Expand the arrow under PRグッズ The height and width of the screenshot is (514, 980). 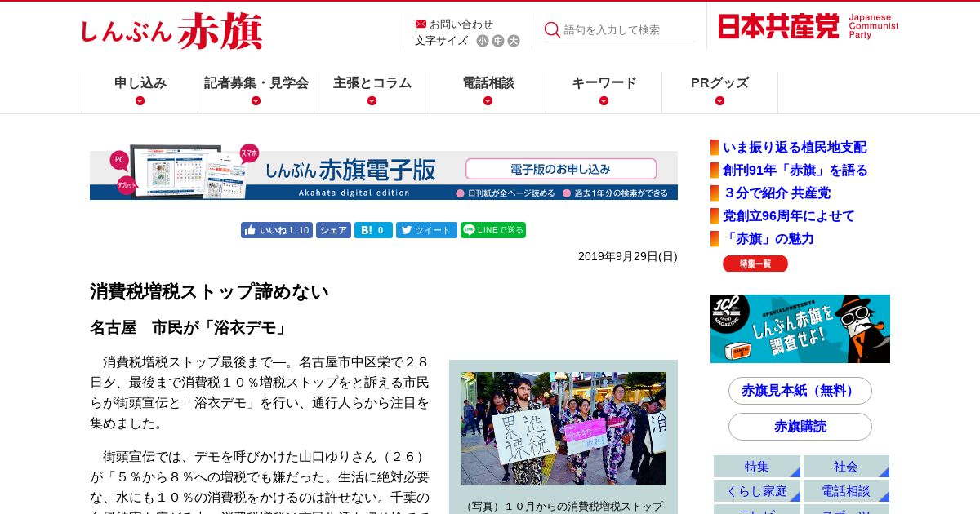719,101
